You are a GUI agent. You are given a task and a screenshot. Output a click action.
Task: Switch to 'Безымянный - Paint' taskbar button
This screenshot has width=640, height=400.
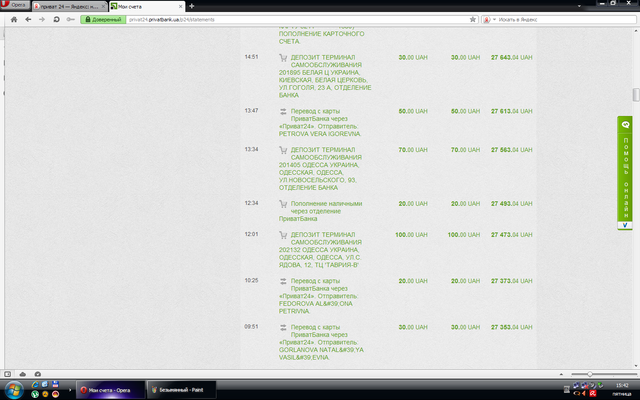[x=182, y=390]
